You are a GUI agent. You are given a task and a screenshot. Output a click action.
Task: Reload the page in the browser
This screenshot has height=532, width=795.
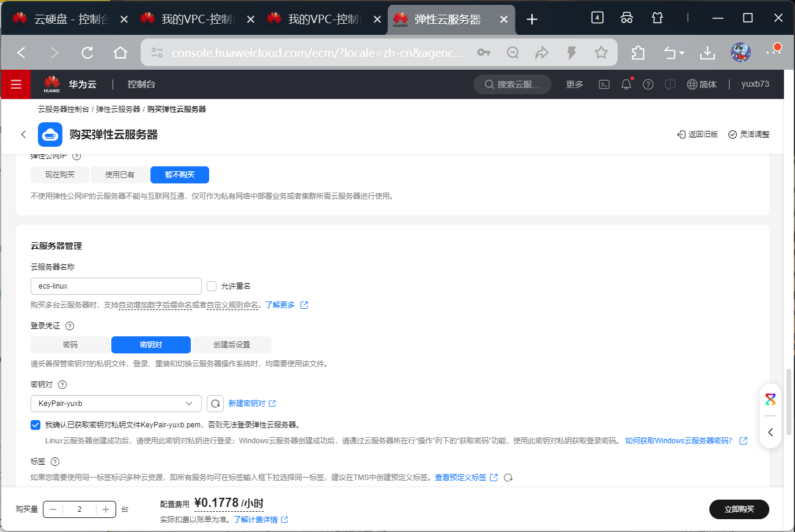coord(87,53)
